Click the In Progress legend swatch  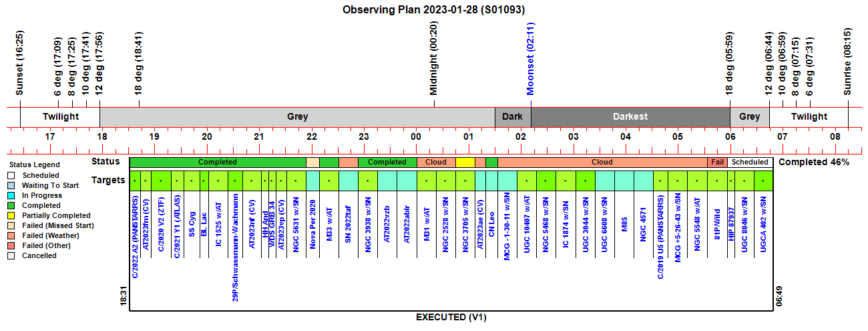tap(12, 195)
